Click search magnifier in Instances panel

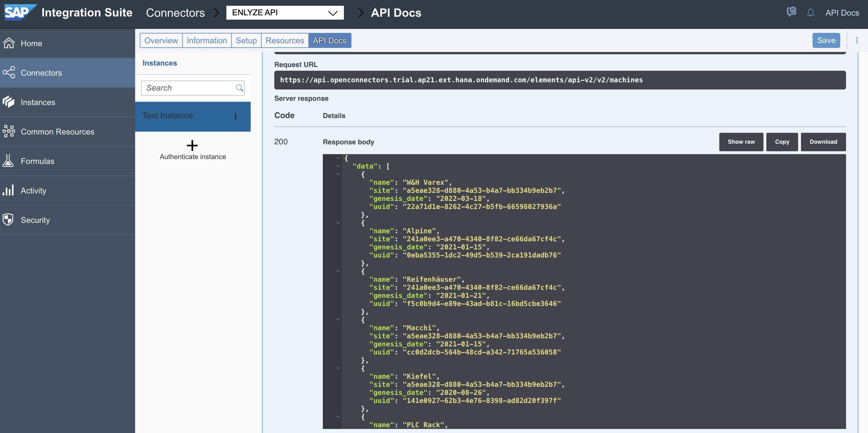(x=239, y=88)
